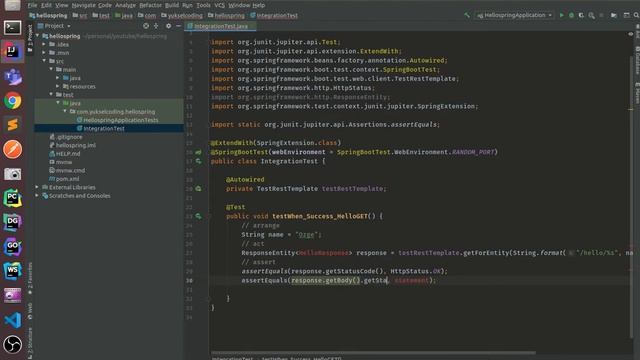Collapse the src folder arrow

click(44, 61)
